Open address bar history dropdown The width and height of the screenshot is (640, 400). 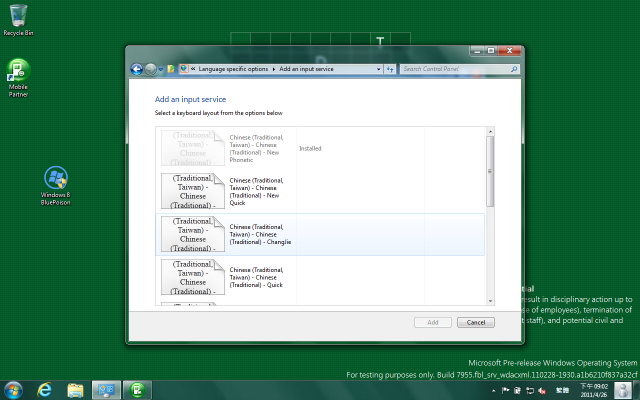click(x=379, y=69)
